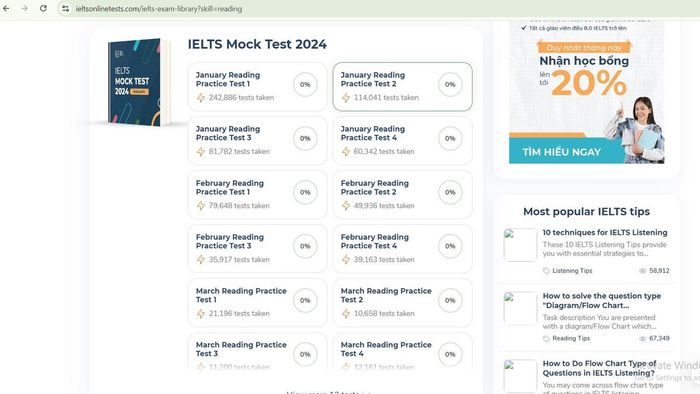Reload the current page
This screenshot has width=700, height=394.
[x=43, y=8]
